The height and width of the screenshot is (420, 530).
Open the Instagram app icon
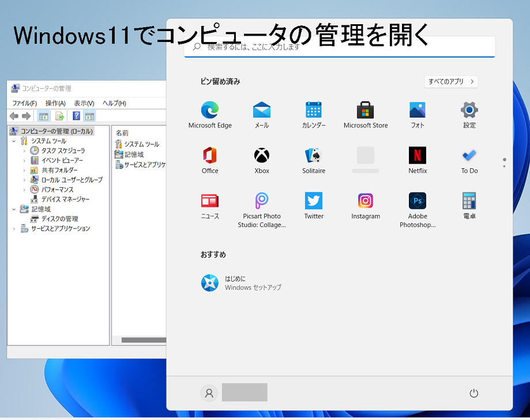(x=365, y=201)
